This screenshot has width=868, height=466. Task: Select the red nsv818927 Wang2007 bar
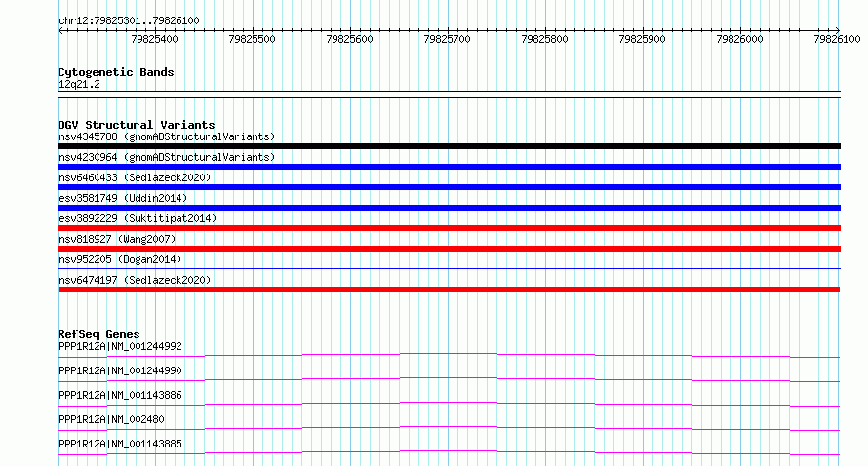449,249
